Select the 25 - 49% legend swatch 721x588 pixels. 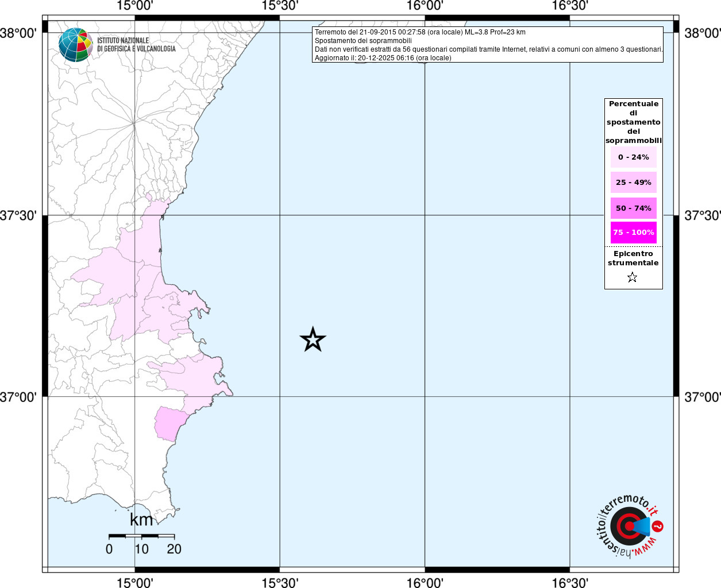tap(634, 182)
